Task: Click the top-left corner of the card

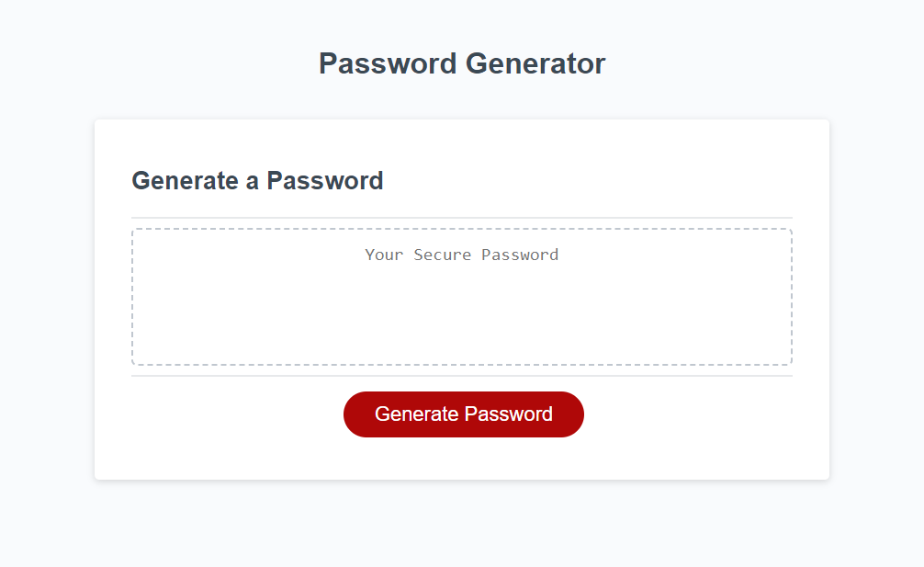Action: coord(101,124)
